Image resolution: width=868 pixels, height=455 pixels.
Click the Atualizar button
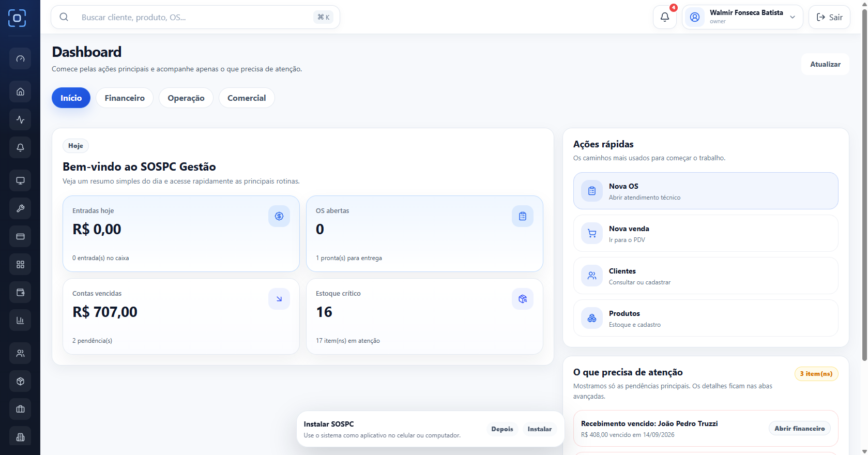(x=825, y=64)
